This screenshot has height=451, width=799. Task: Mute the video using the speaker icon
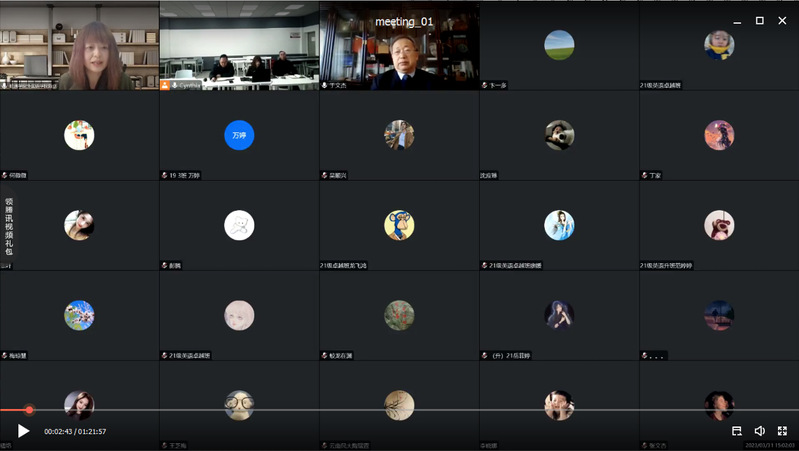759,431
